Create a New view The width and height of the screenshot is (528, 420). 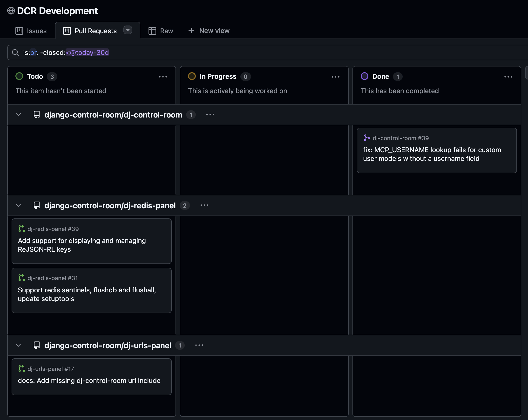[209, 31]
